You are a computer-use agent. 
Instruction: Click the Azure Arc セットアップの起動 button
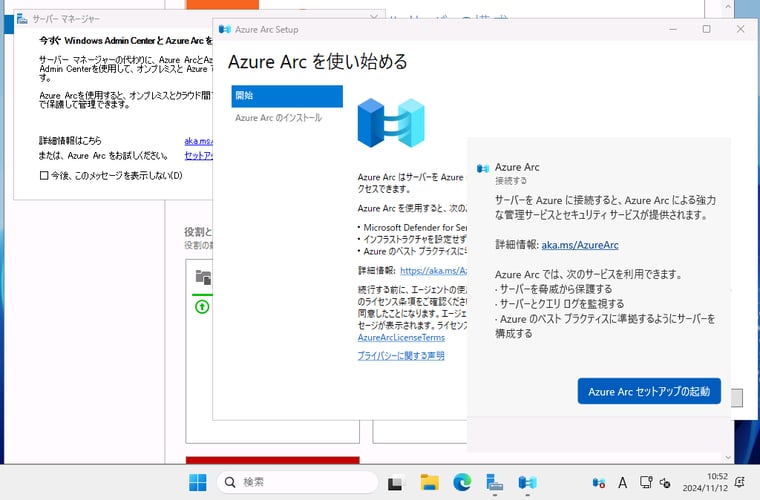coord(649,391)
